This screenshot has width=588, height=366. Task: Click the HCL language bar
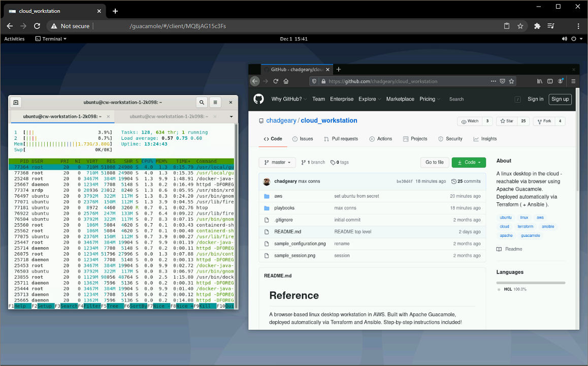click(x=531, y=283)
